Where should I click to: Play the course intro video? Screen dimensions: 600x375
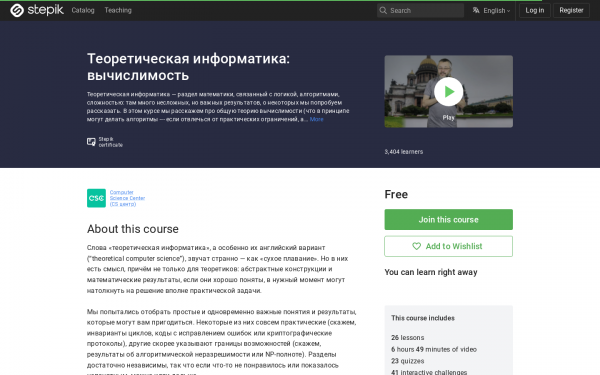tap(448, 91)
